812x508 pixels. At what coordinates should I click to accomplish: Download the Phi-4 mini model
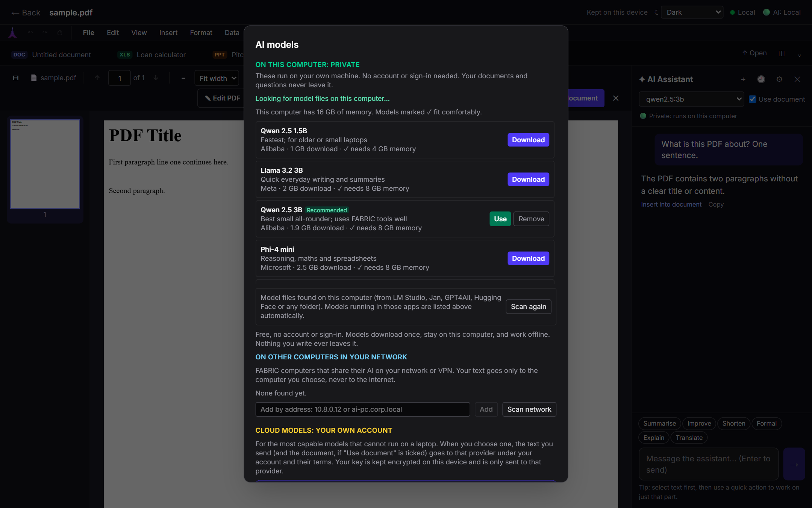tap(528, 259)
